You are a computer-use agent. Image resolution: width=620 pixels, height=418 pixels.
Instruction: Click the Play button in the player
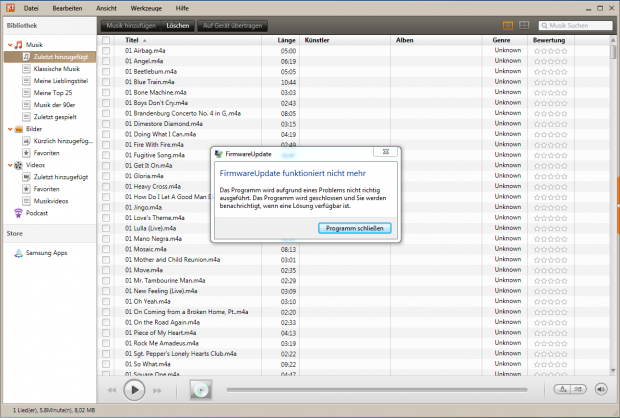[x=133, y=389]
